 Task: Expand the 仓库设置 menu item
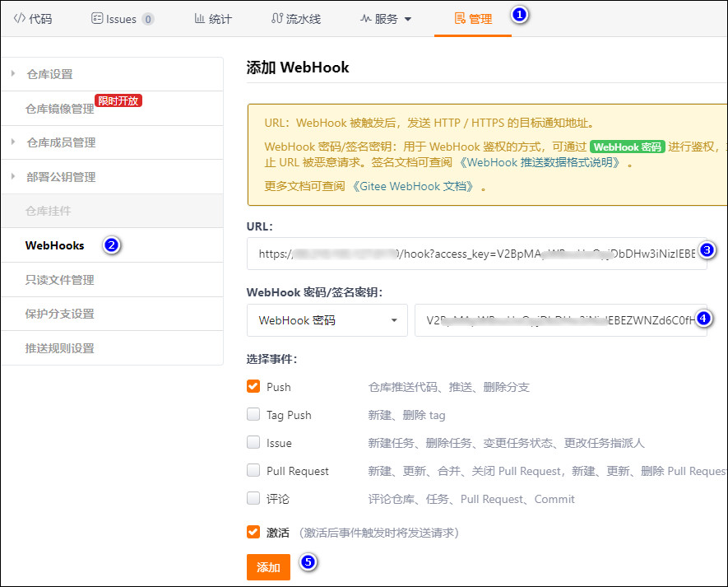coord(112,74)
